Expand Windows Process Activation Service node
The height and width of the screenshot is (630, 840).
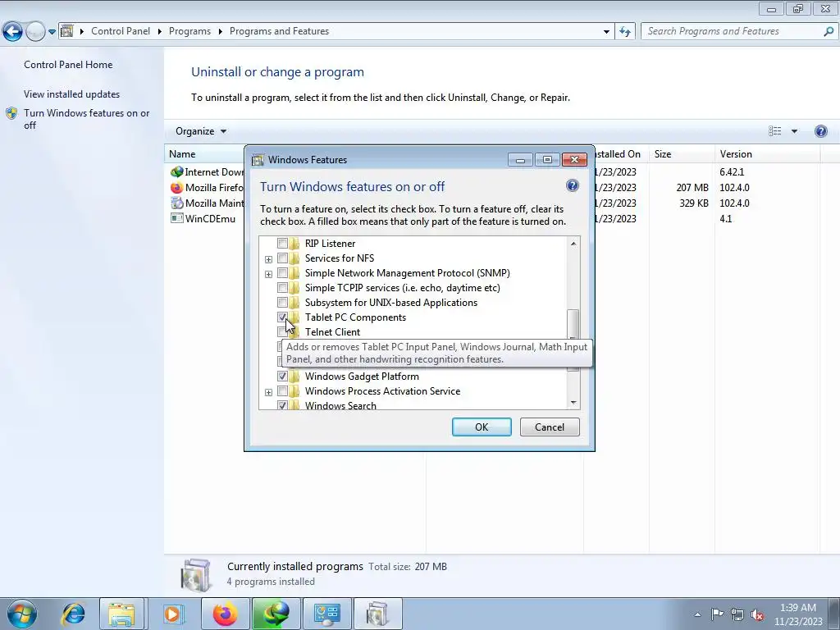pyautogui.click(x=268, y=392)
